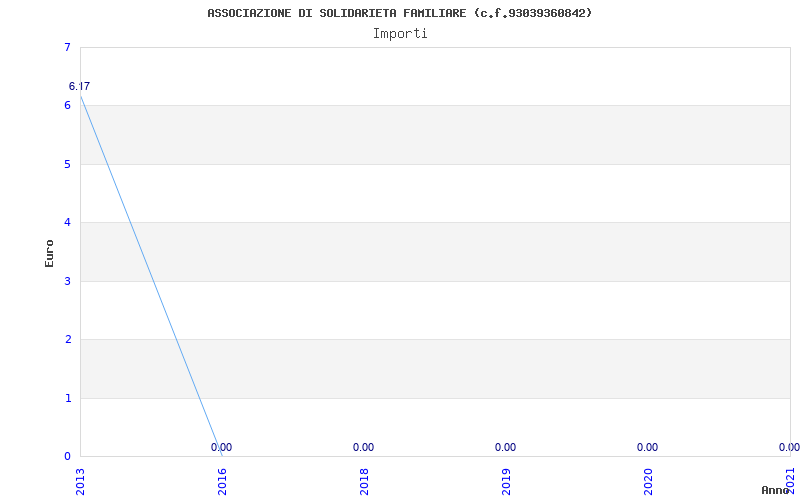Click the y-axis tick label 6
Viewport: 800px width, 500px height.
[x=67, y=106]
